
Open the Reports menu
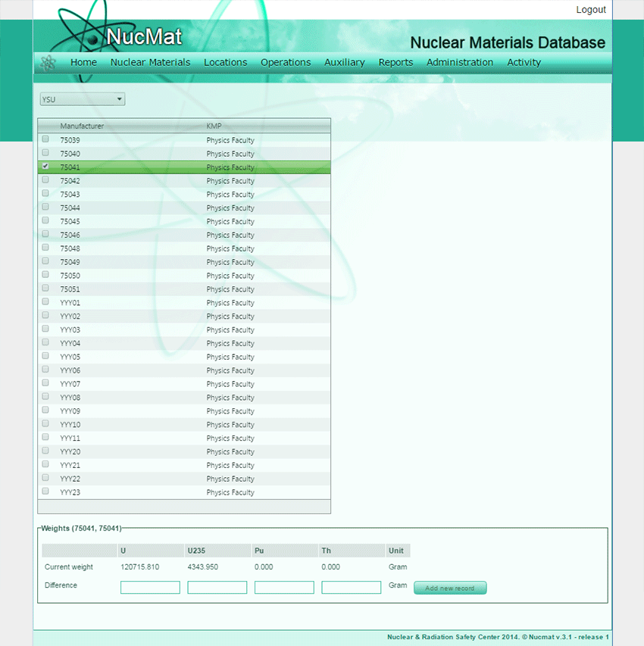tap(395, 62)
